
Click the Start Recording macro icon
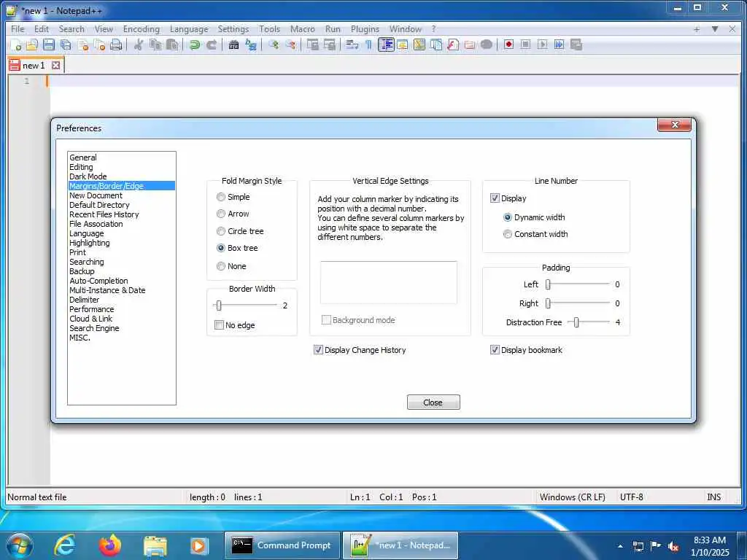coord(508,44)
